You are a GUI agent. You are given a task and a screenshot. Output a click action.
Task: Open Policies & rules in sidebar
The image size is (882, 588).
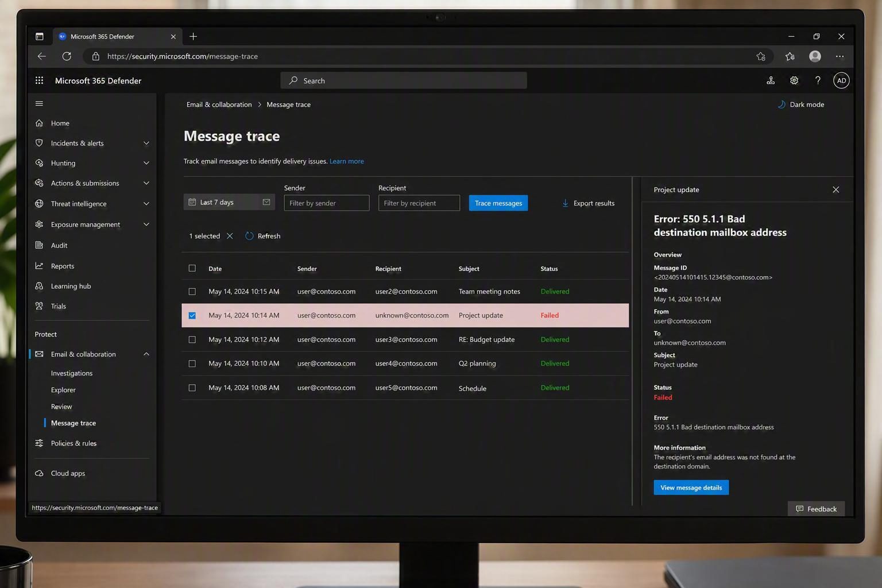pyautogui.click(x=73, y=443)
